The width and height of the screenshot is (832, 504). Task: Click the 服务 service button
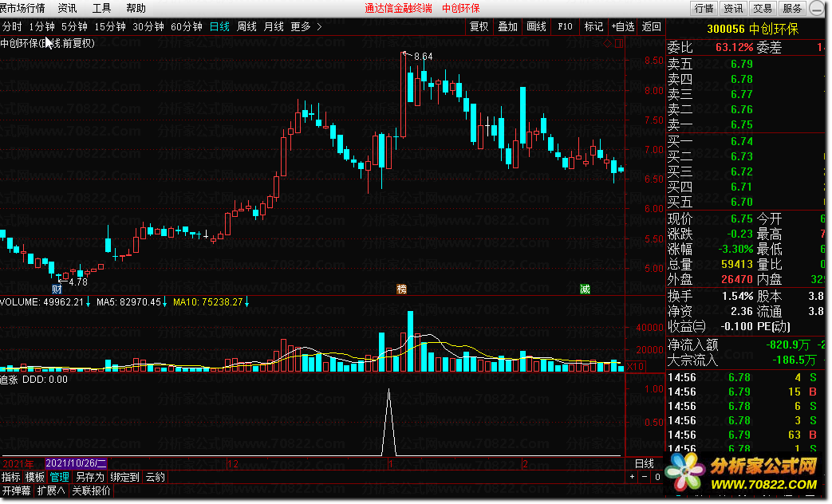click(791, 9)
